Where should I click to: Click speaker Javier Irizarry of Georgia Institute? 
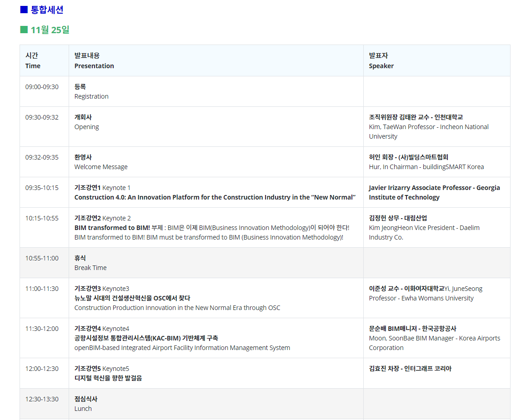pos(434,192)
